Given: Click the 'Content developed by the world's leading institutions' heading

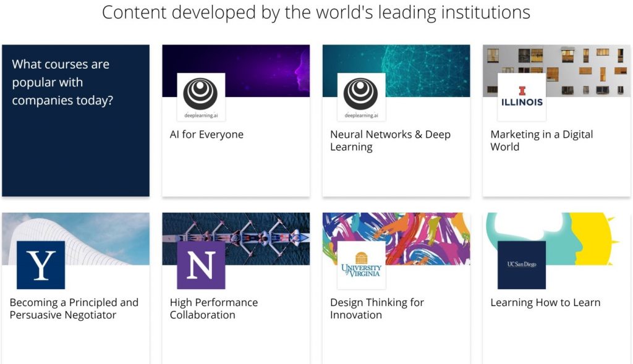Looking at the screenshot, I should 316,12.
